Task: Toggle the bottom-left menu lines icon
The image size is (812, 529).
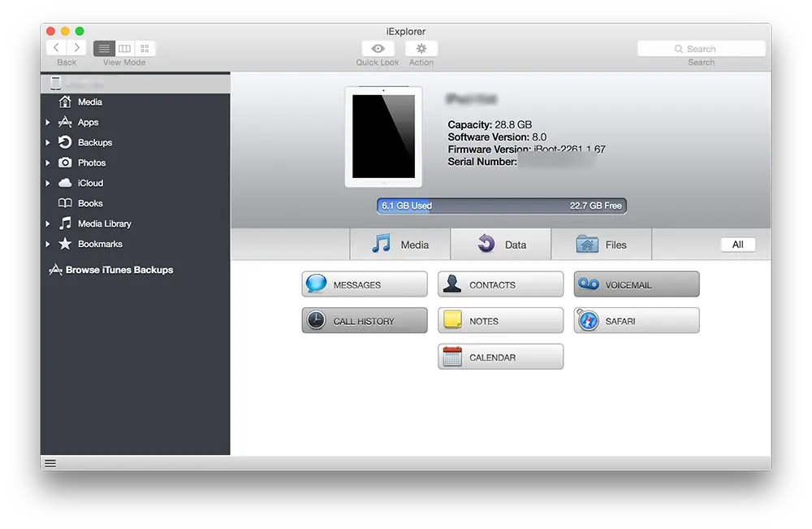Action: click(x=50, y=463)
